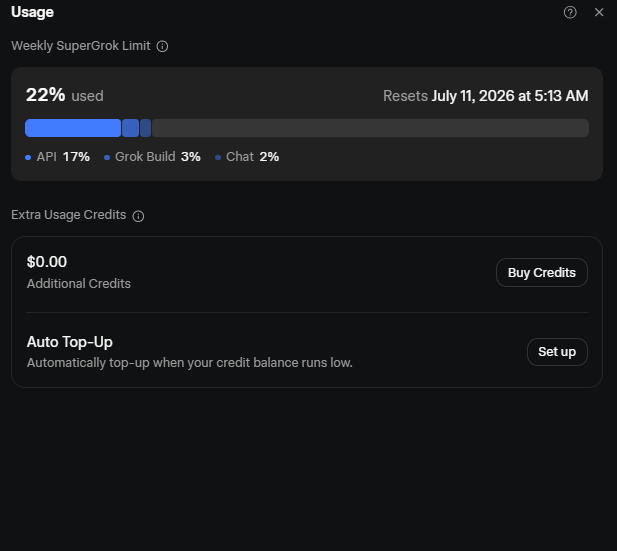Click the "$0.00" credit balance
Image resolution: width=617 pixels, height=551 pixels.
tap(47, 262)
